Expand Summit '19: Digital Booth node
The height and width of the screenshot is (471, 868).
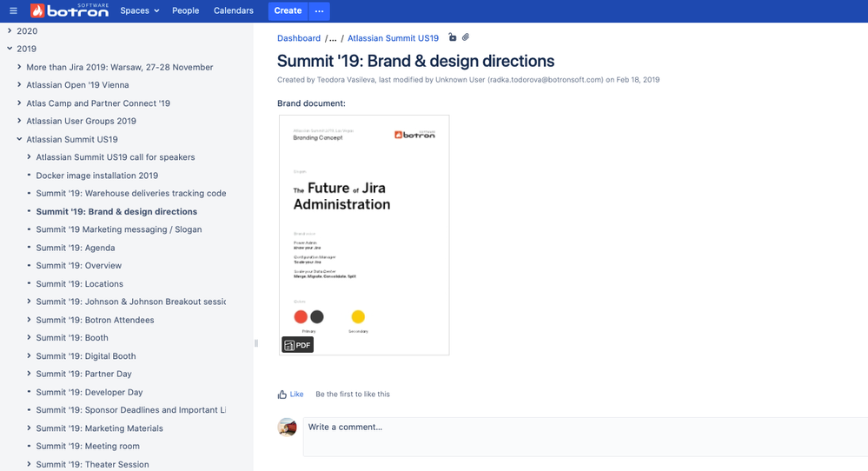29,356
